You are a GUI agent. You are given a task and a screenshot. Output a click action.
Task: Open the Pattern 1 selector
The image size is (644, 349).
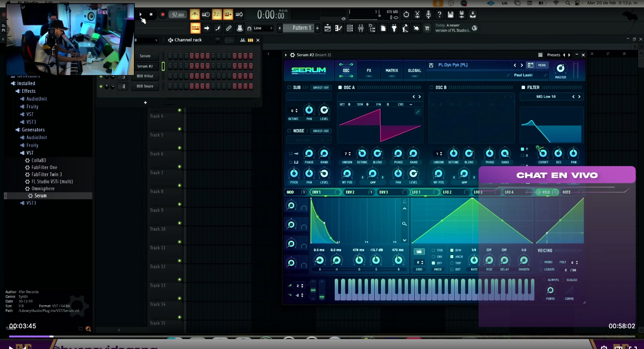[x=299, y=28]
